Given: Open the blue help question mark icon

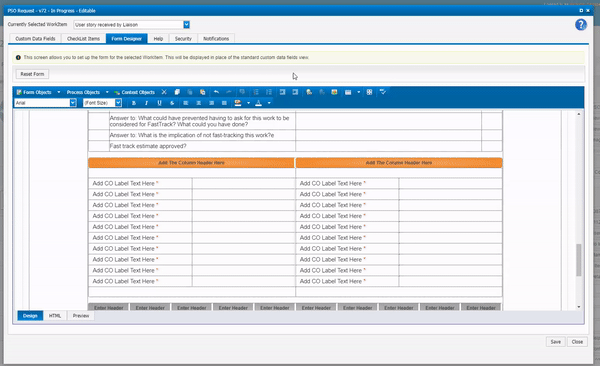Looking at the screenshot, I should point(580,25).
